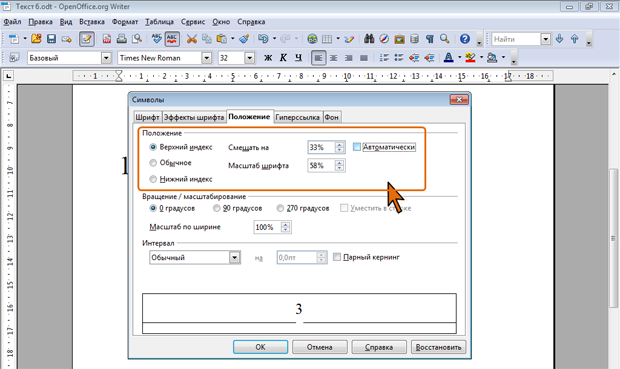Click the Save document icon

(51, 39)
